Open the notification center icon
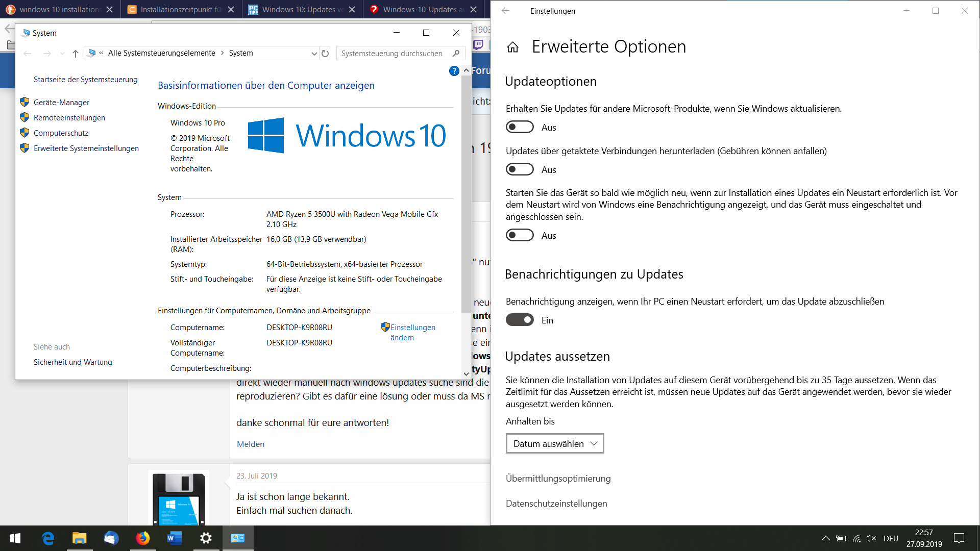Screen dimensions: 980x551 point(959,538)
